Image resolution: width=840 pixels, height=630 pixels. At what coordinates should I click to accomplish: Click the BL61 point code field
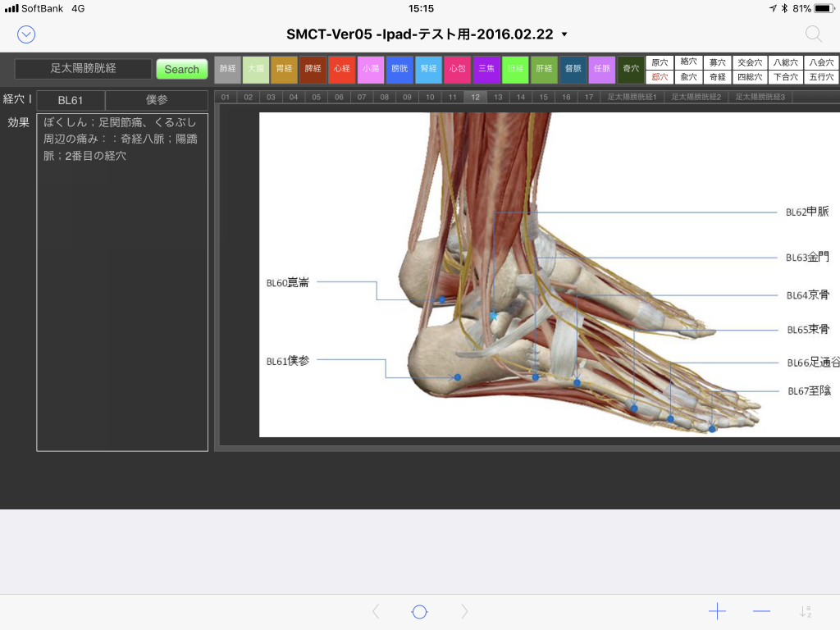(71, 100)
